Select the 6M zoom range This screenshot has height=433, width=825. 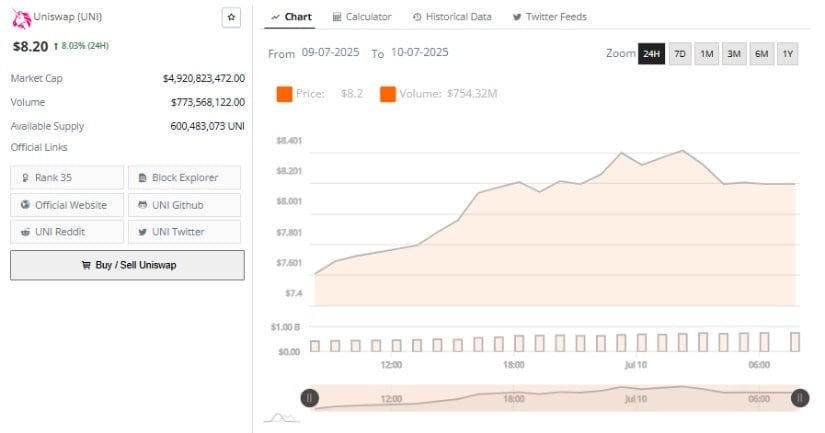(x=761, y=54)
